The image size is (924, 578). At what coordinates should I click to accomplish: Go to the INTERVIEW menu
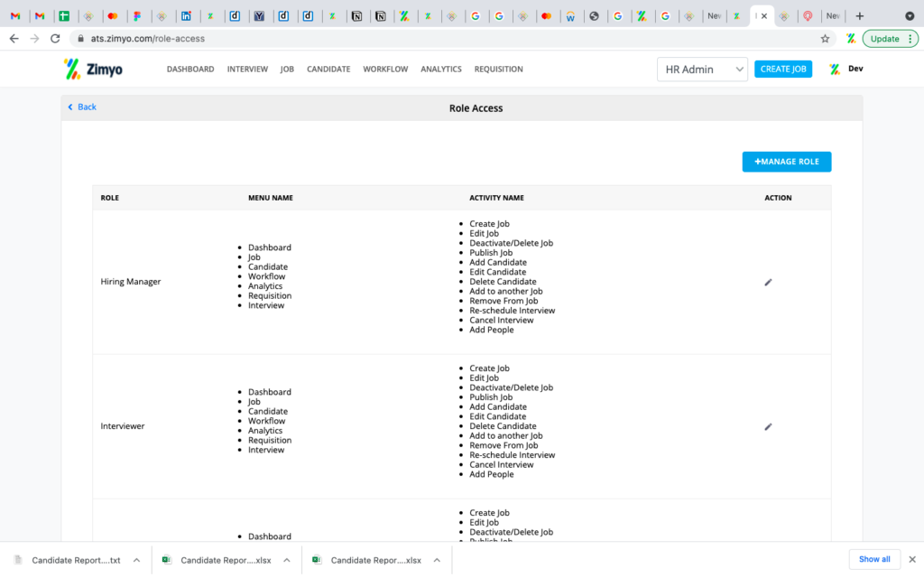[x=247, y=69]
